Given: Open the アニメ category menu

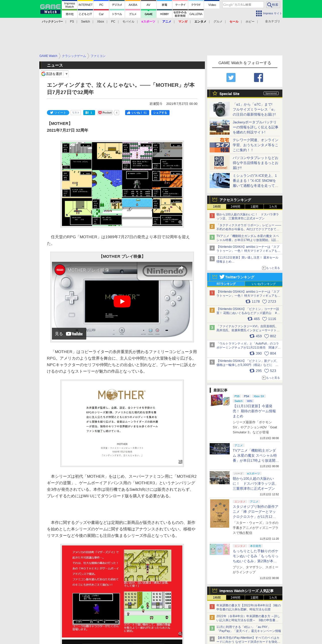Looking at the screenshot, I should (x=167, y=22).
